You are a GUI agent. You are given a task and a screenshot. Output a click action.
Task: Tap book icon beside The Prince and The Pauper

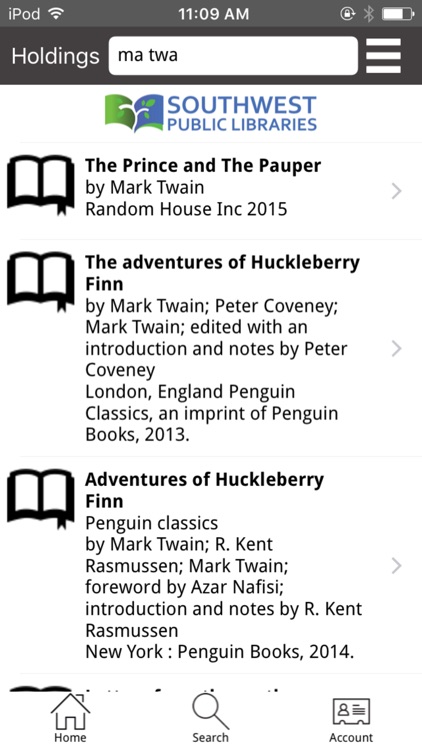[41, 185]
